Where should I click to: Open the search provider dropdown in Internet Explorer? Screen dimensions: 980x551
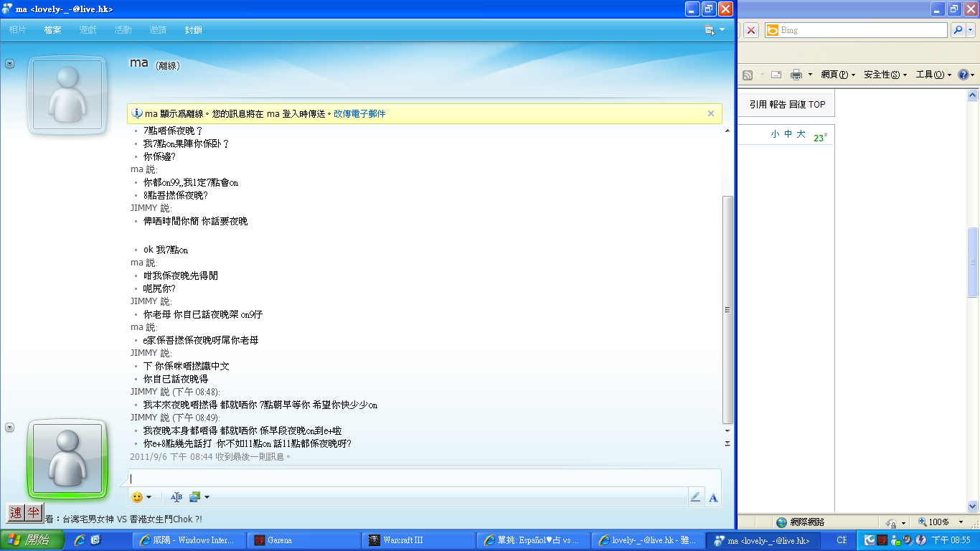[971, 30]
